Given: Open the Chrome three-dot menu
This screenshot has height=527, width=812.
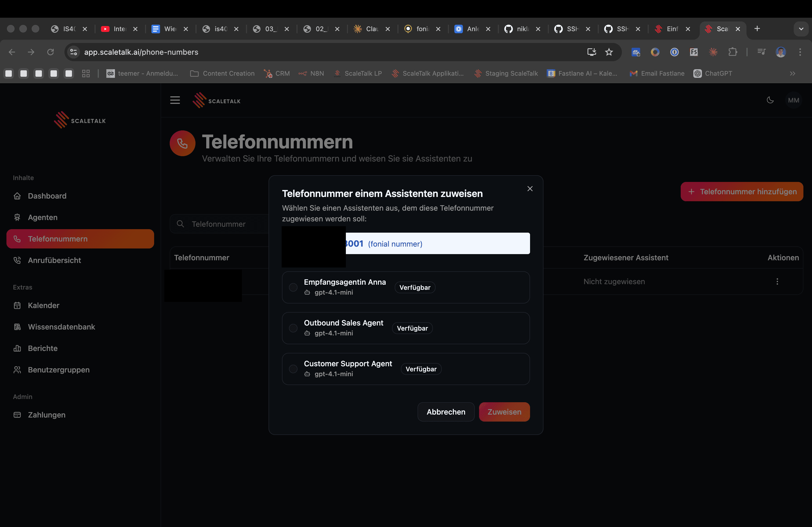Looking at the screenshot, I should pyautogui.click(x=800, y=52).
